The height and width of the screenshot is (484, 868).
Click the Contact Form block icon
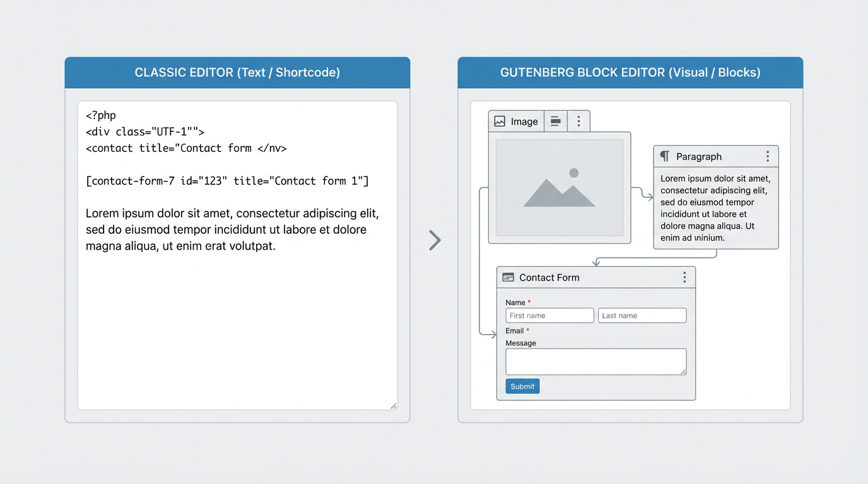[x=508, y=277]
